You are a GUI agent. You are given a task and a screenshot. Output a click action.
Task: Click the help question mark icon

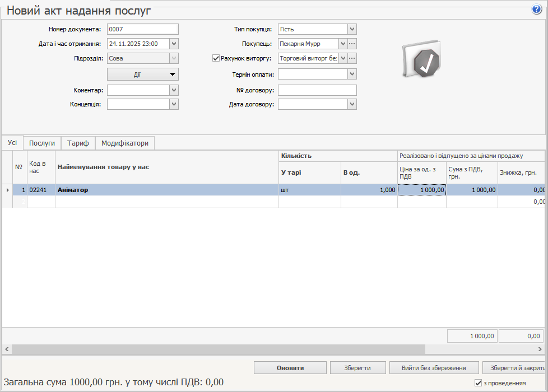537,10
